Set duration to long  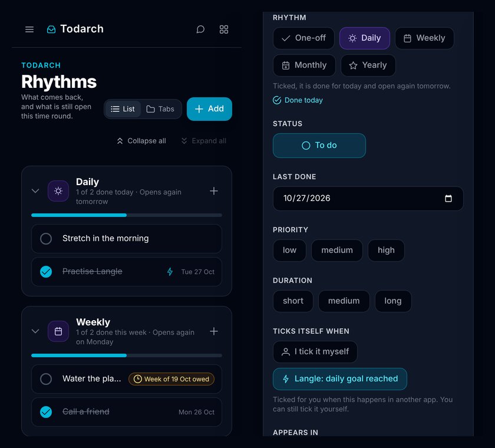[x=393, y=301]
